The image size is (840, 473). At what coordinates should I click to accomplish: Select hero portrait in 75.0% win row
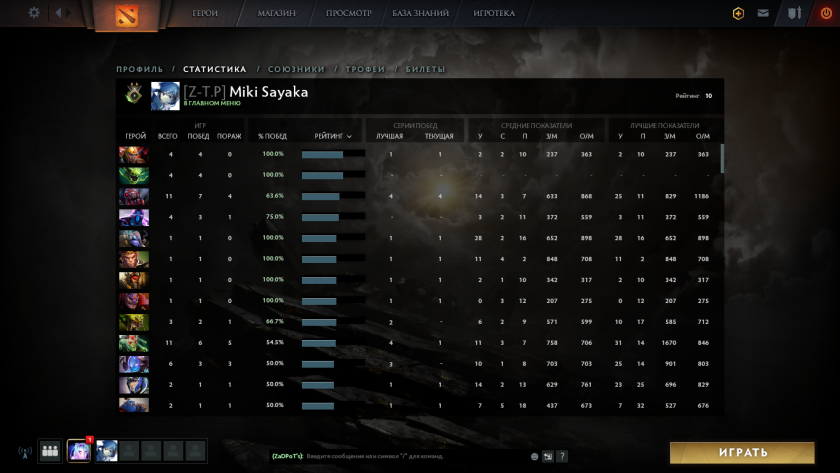[x=134, y=217]
